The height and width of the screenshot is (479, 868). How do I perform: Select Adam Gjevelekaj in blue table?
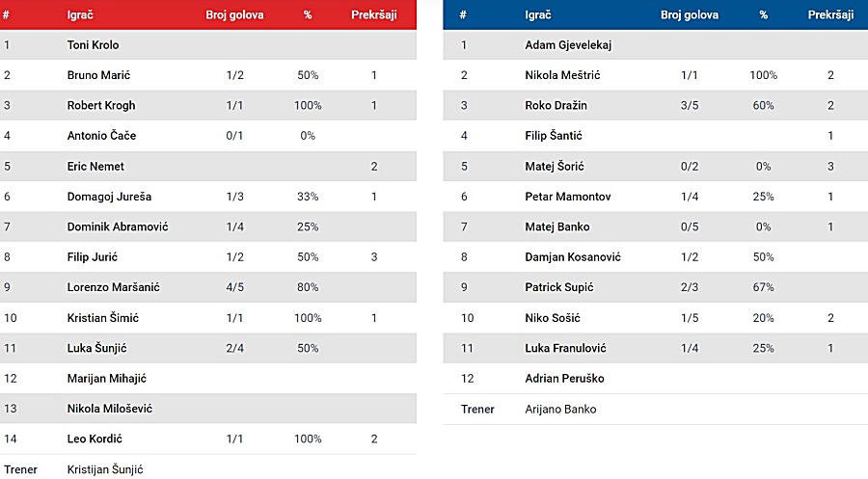pyautogui.click(x=568, y=44)
